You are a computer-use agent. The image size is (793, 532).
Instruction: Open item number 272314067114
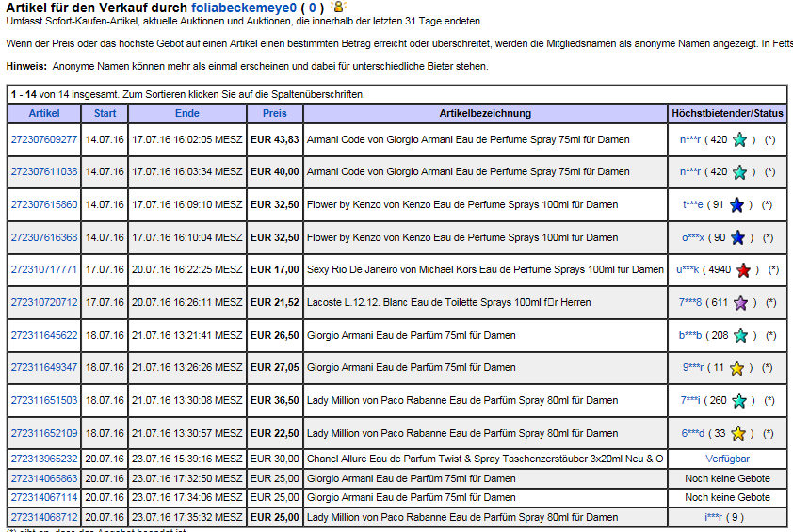(44, 497)
